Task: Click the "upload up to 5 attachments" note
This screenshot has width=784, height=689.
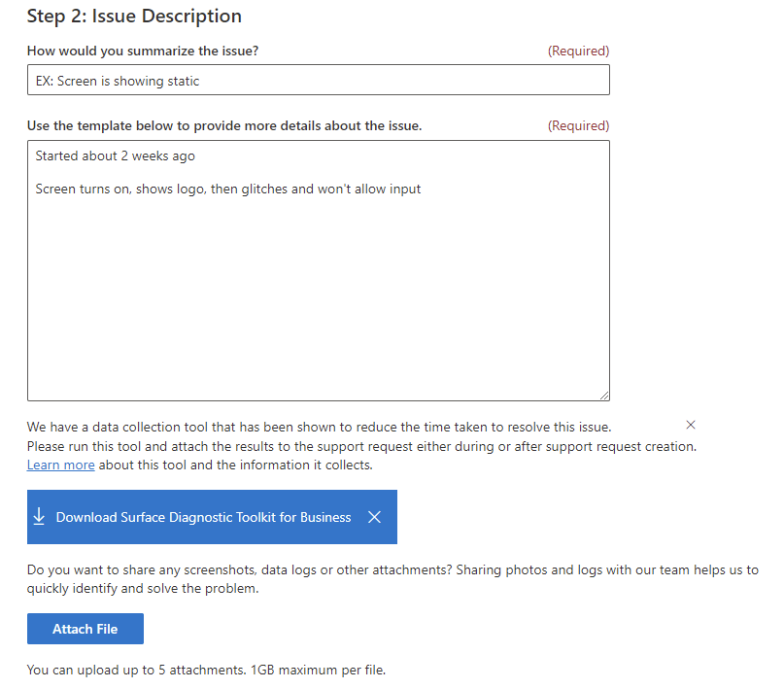Action: (x=206, y=670)
